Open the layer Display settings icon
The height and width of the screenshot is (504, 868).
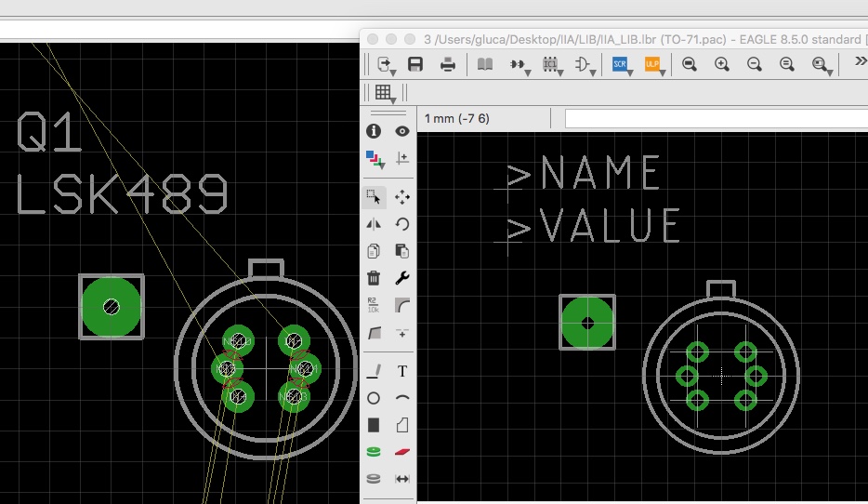point(375,160)
